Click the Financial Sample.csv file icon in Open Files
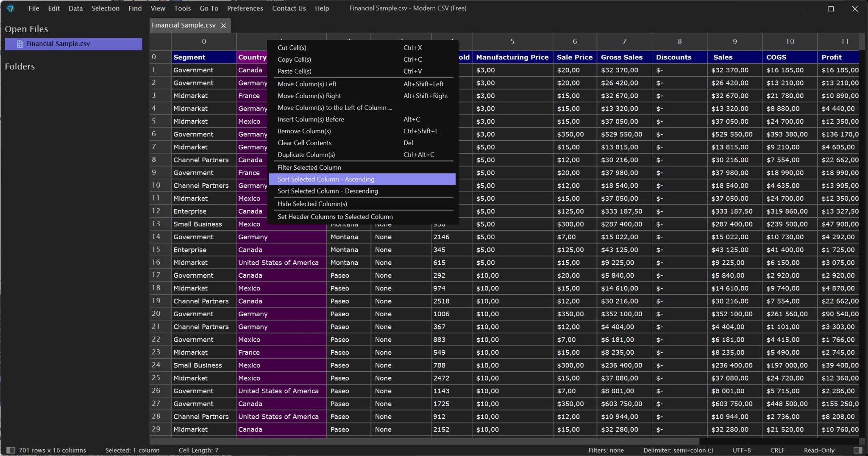Image resolution: width=868 pixels, height=456 pixels. click(19, 44)
